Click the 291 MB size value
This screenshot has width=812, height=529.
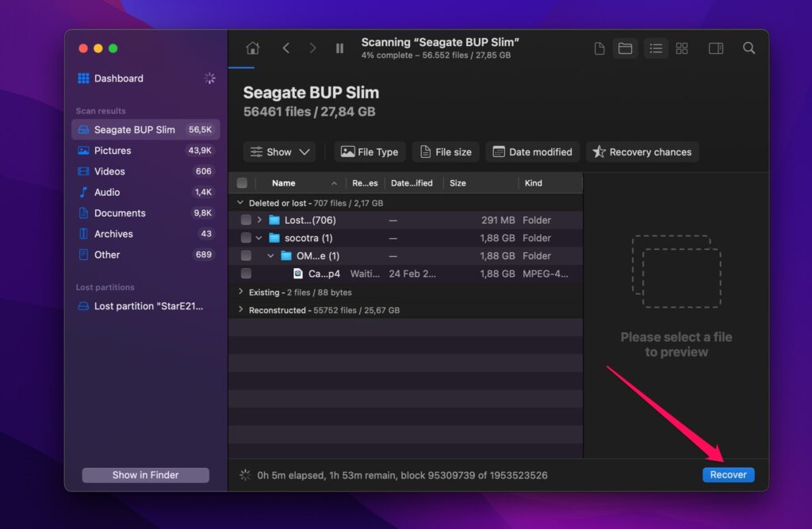pyautogui.click(x=498, y=220)
